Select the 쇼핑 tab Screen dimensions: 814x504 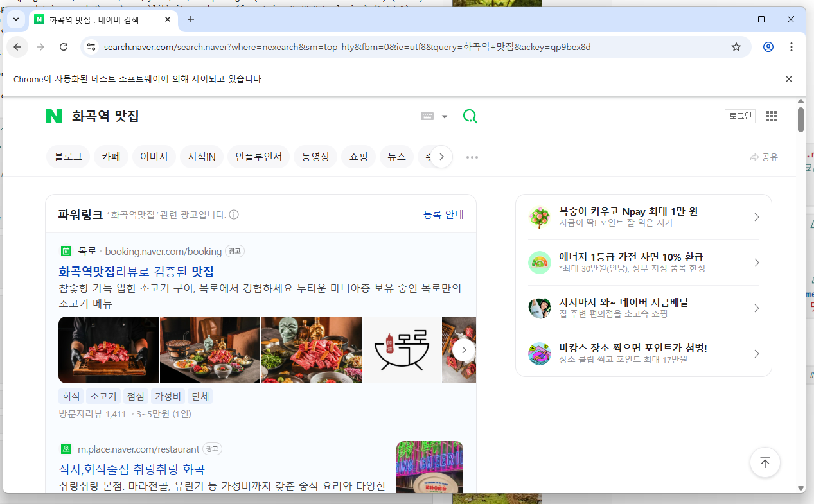[358, 157]
